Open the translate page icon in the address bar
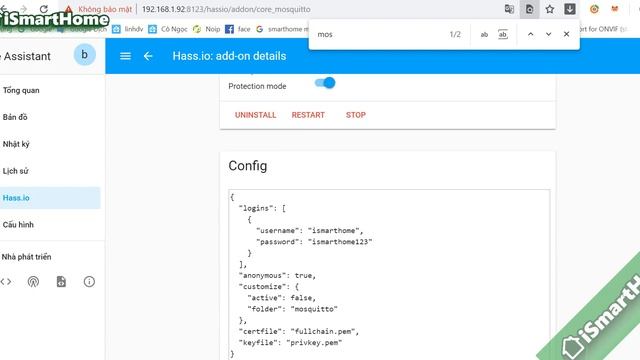Viewport: 640px width, 360px height. (x=509, y=9)
